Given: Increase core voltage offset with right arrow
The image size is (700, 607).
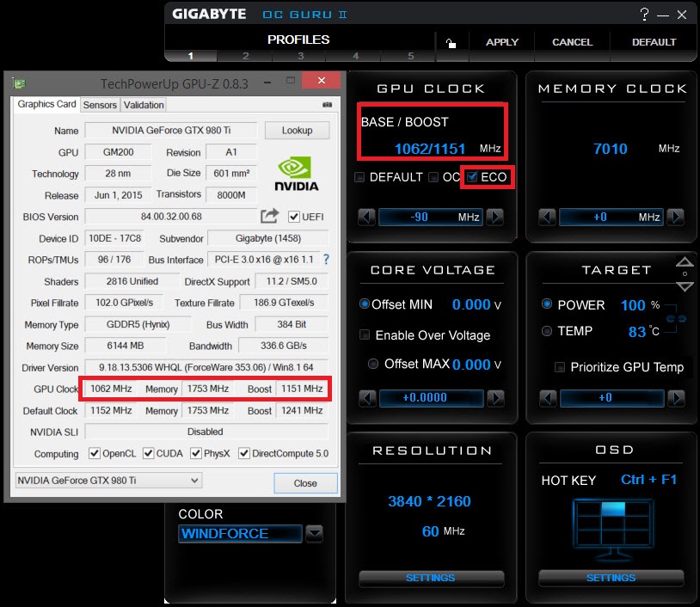Looking at the screenshot, I should (495, 398).
